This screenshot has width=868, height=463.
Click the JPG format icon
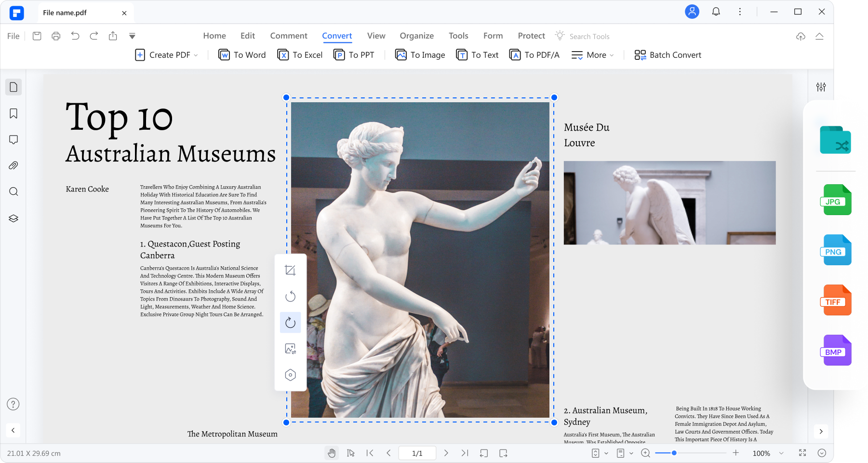click(836, 200)
